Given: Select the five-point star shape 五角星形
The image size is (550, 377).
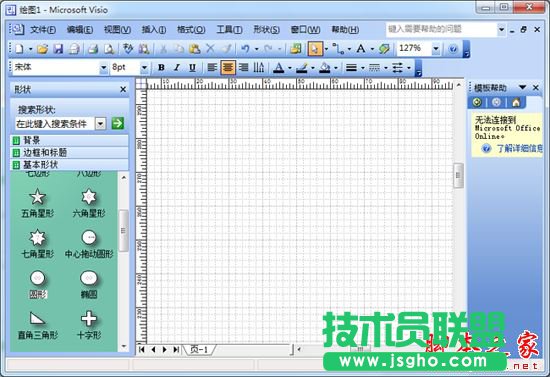Looking at the screenshot, I should pos(37,203).
